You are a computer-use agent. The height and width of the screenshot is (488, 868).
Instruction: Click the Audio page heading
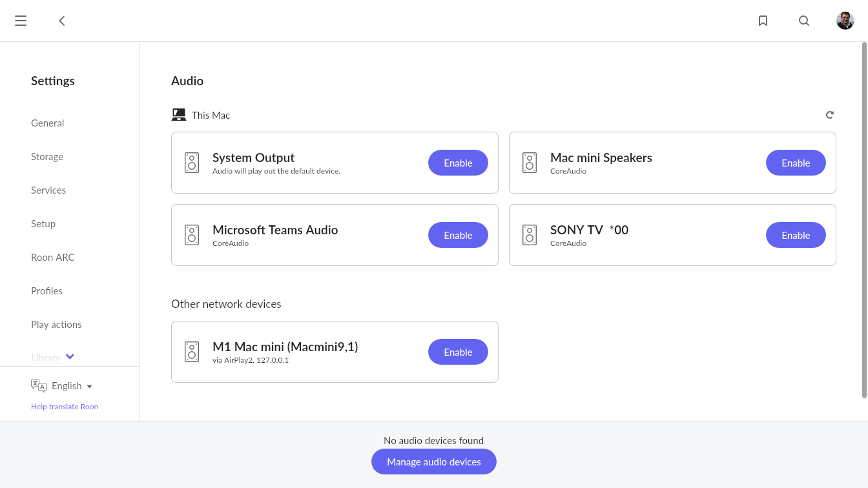click(187, 81)
